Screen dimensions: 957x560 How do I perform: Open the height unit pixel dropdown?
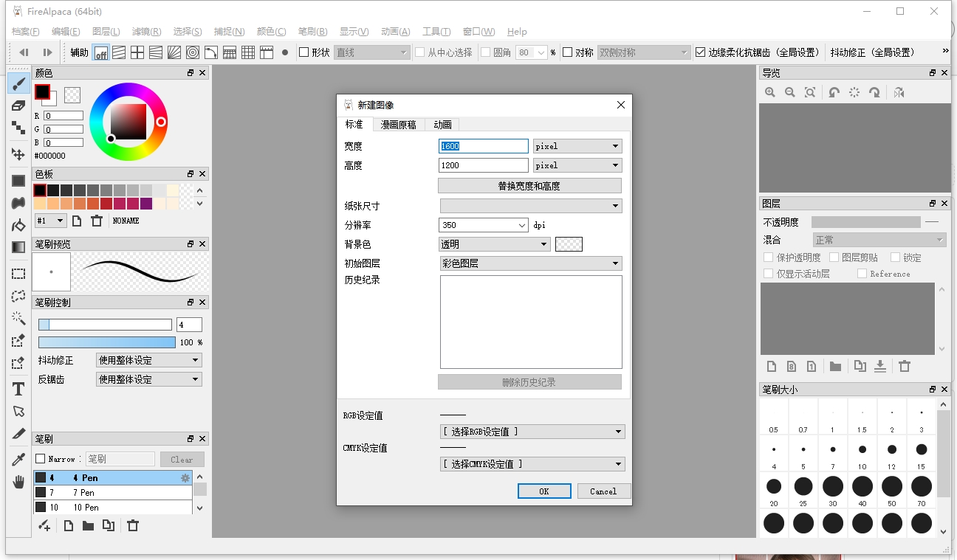click(577, 165)
